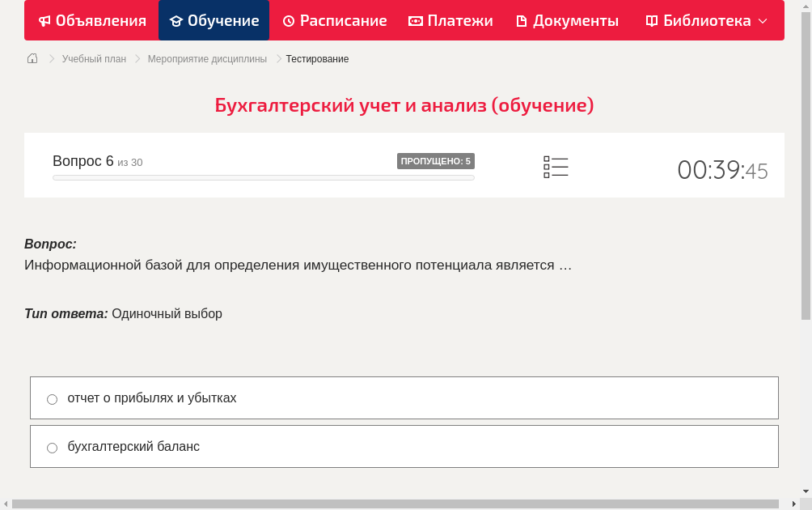Click the test progress bar under Вопрос 6
Image resolution: width=812 pixels, height=510 pixels.
coord(263,177)
